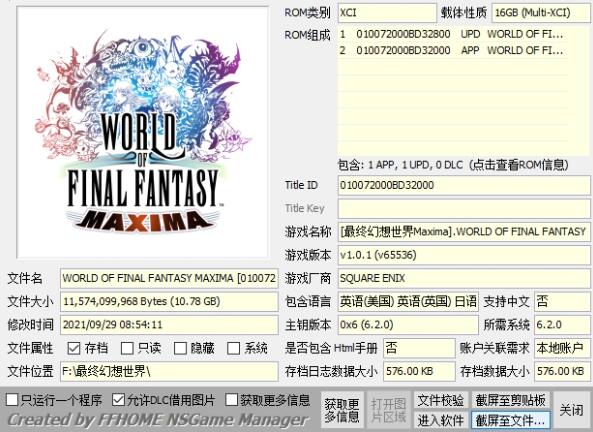Click the 文件名 file name field
Viewport: 593px width, 432px height.
[x=169, y=278]
